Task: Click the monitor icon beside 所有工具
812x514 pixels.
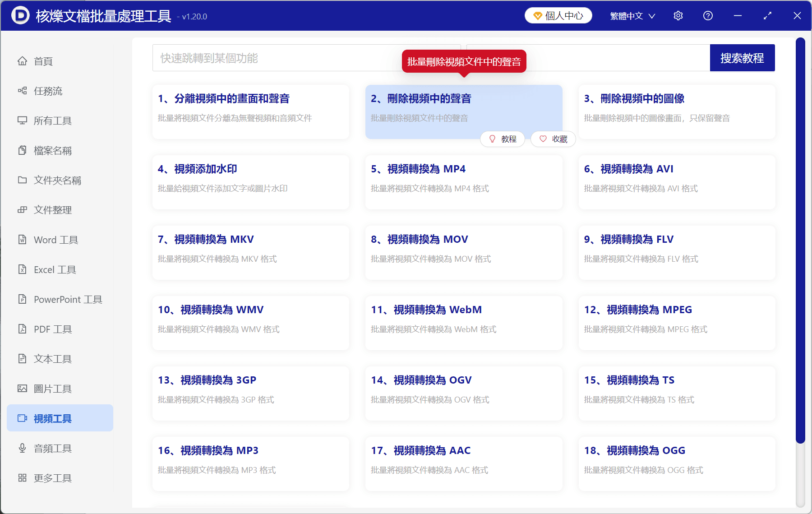Action: point(22,120)
